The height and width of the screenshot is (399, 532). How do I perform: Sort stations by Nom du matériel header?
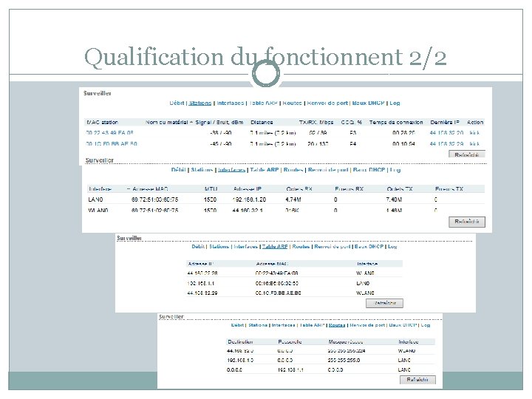point(166,122)
